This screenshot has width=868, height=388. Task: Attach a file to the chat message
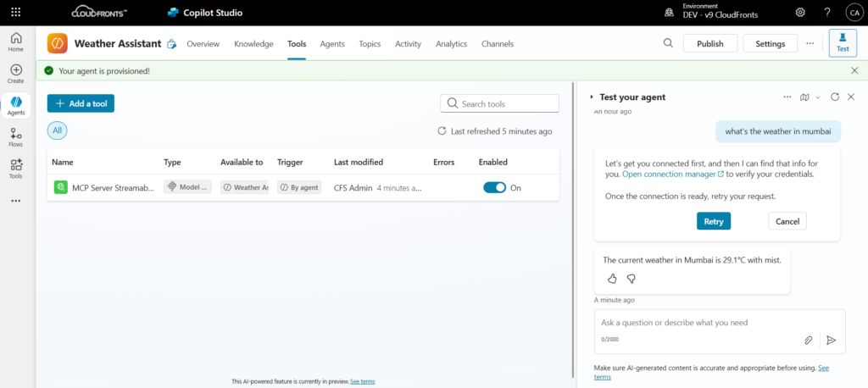(x=808, y=340)
